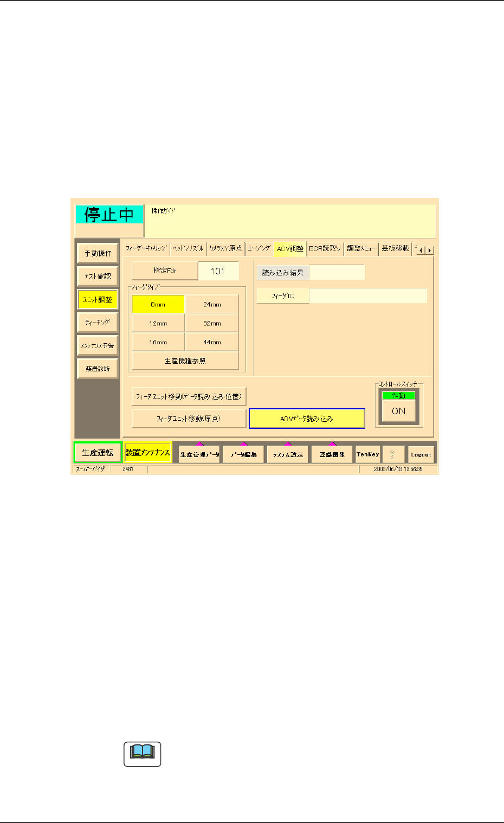
Task: Click the 2481 status bar value
Action: [128, 469]
